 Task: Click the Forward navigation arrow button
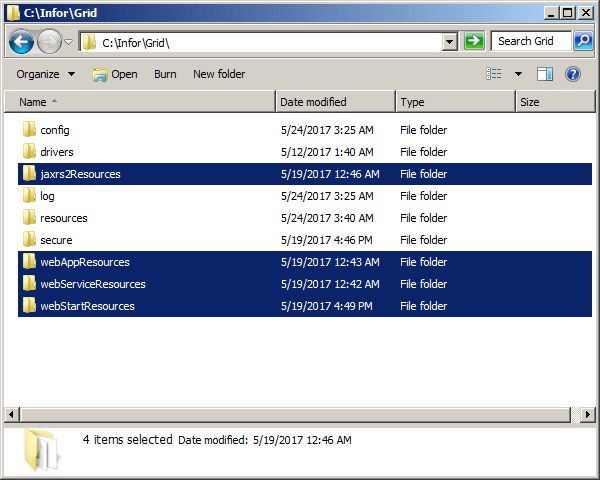click(x=49, y=42)
